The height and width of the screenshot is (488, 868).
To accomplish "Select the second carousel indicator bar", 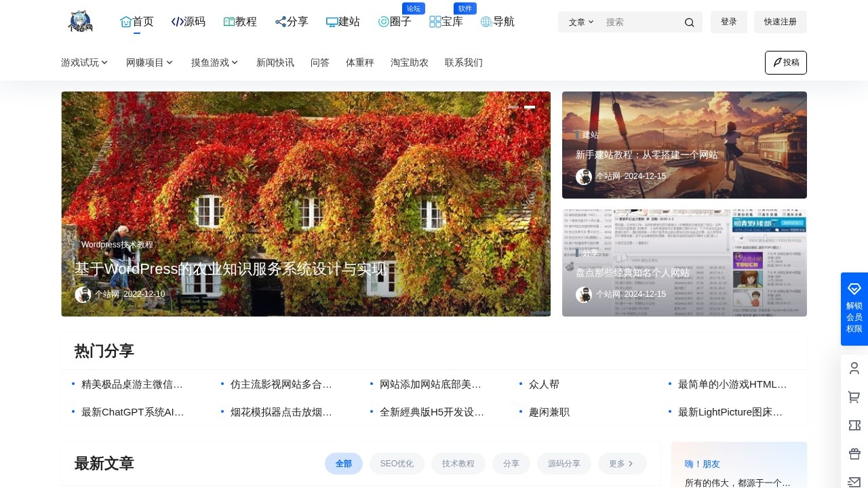I will click(530, 107).
